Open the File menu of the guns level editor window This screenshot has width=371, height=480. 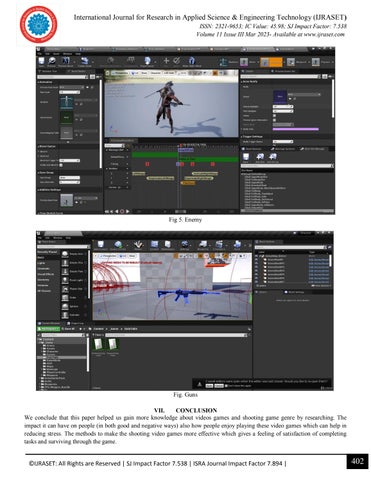40,238
